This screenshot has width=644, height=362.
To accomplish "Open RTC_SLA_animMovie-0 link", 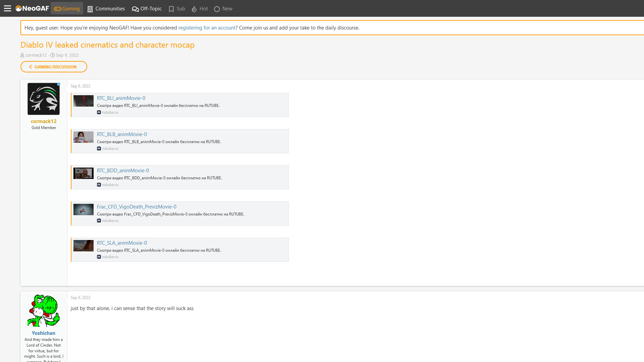I will (122, 243).
